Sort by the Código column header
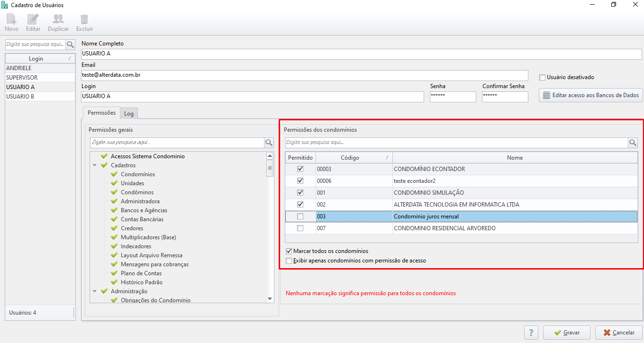The image size is (644, 343). coord(354,158)
